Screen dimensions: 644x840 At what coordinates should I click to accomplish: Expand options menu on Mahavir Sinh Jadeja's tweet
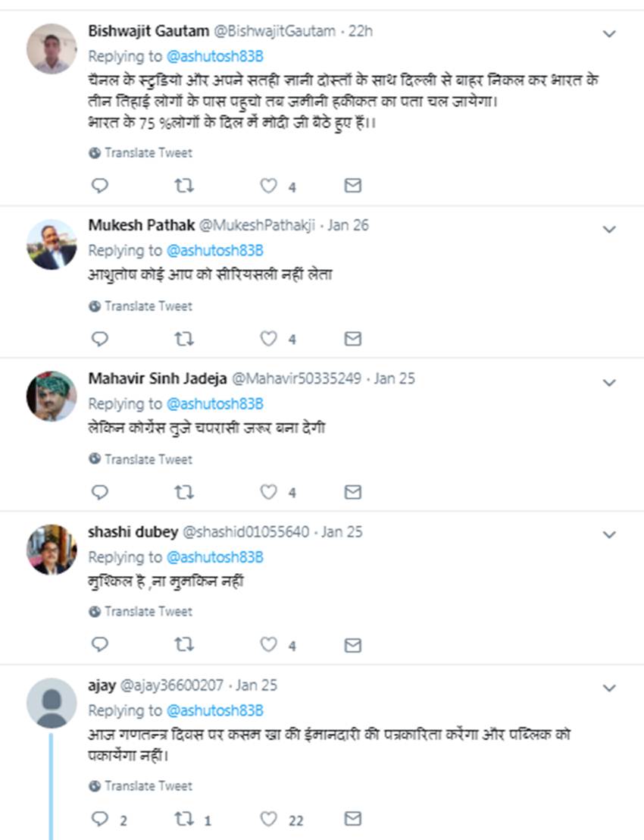click(x=609, y=383)
